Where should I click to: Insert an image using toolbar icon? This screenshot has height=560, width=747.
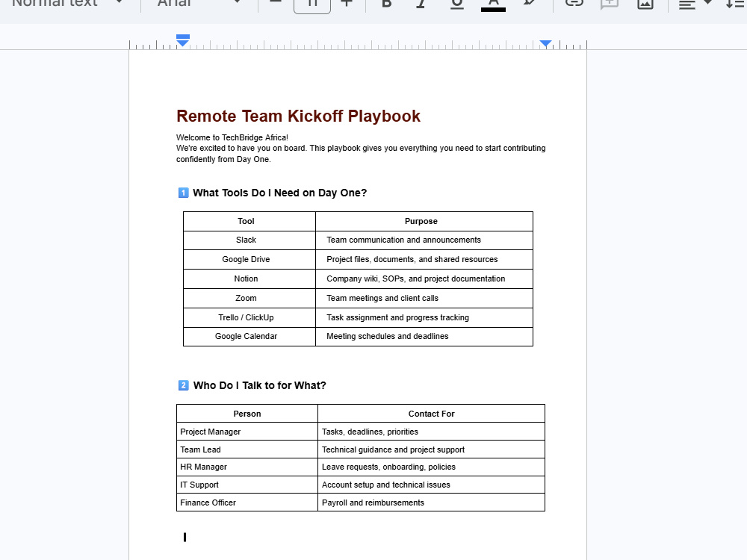point(645,4)
